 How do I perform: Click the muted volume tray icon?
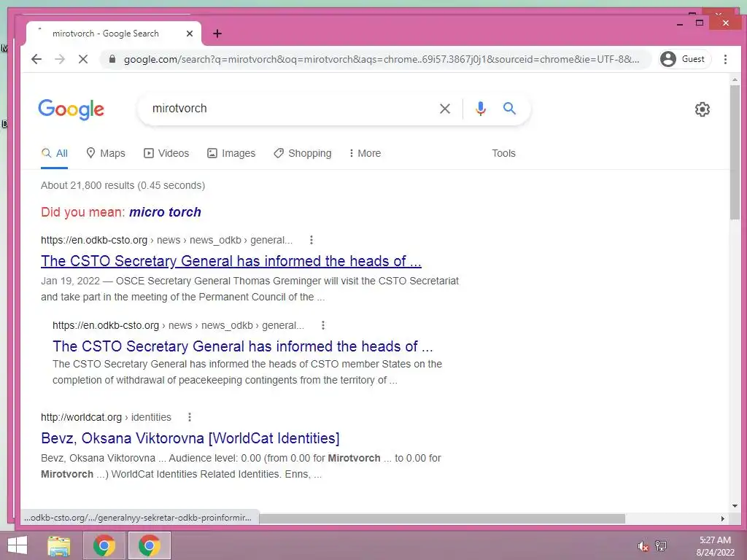tap(643, 546)
